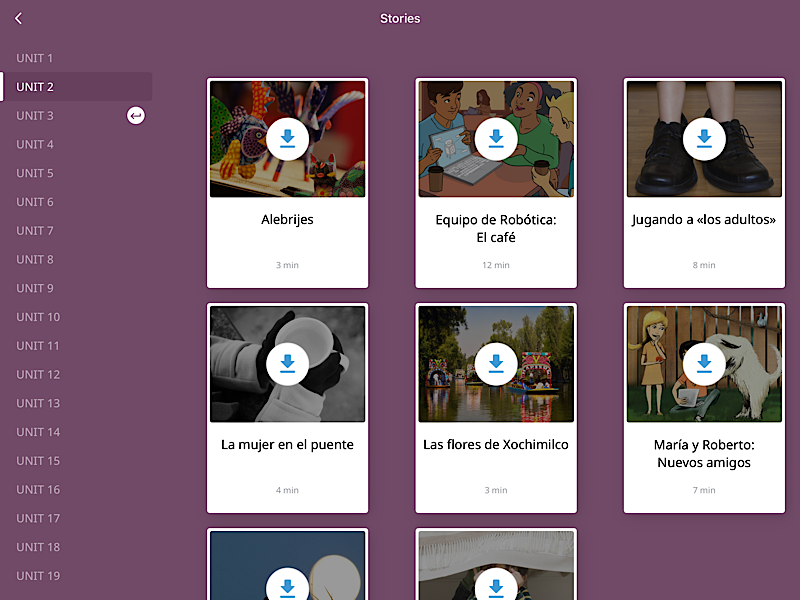The image size is (800, 600).
Task: Click the 4 min duration label
Action: point(287,490)
